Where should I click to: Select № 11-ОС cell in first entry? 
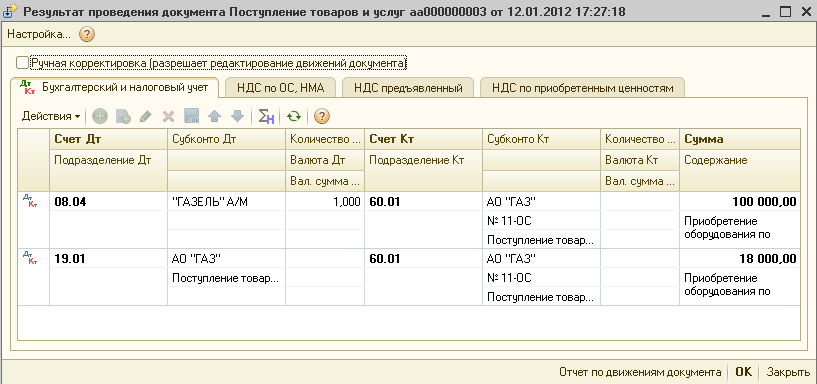coord(541,221)
